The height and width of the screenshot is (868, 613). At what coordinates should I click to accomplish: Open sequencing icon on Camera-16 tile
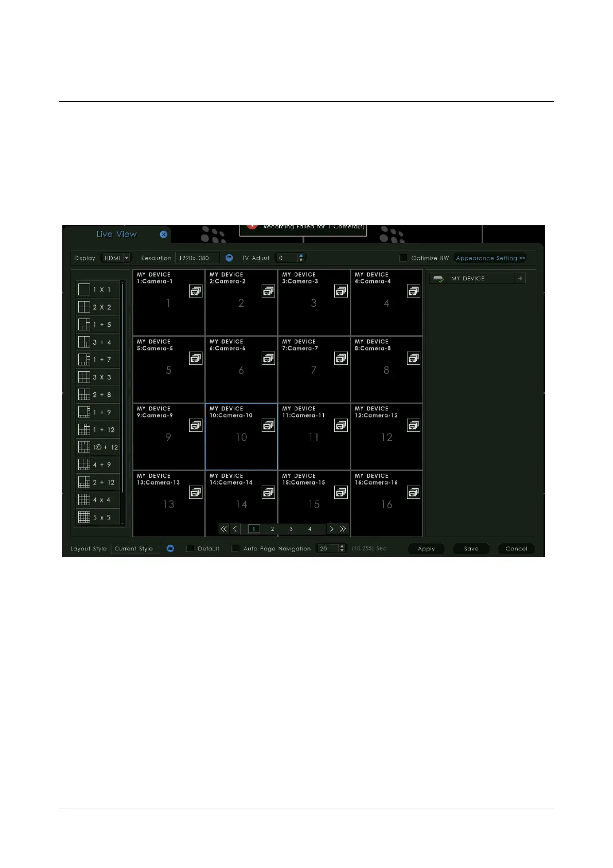click(414, 492)
